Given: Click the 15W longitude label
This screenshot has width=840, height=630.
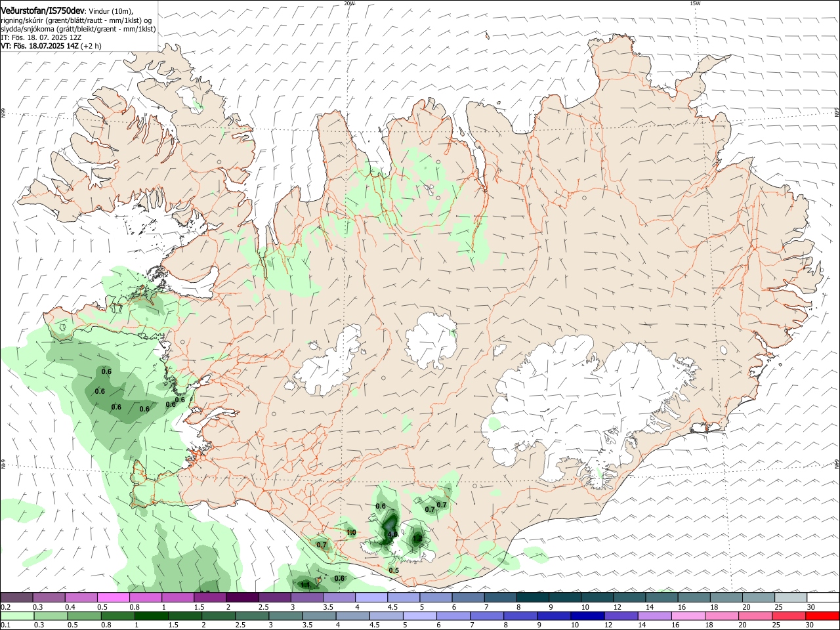Looking at the screenshot, I should [695, 3].
